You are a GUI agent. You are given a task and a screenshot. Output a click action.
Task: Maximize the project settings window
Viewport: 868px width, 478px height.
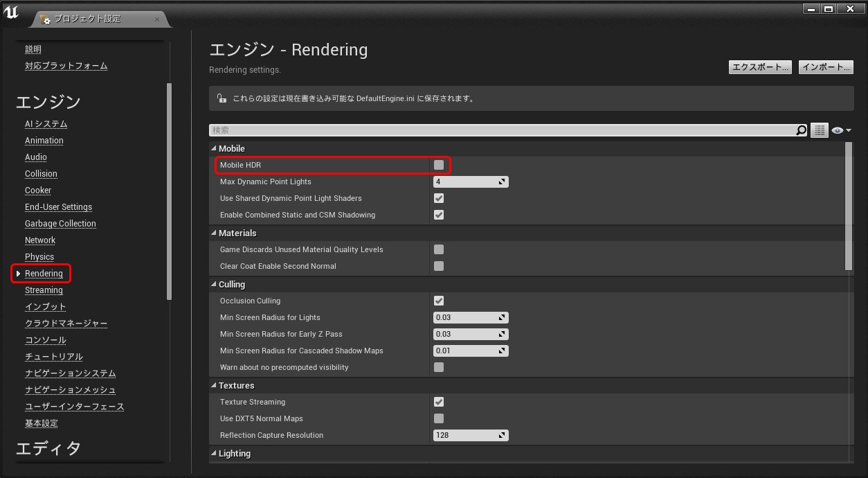point(828,8)
